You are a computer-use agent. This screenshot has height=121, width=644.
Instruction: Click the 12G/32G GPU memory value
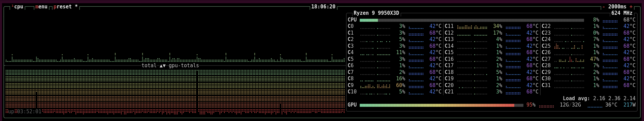coord(570,105)
